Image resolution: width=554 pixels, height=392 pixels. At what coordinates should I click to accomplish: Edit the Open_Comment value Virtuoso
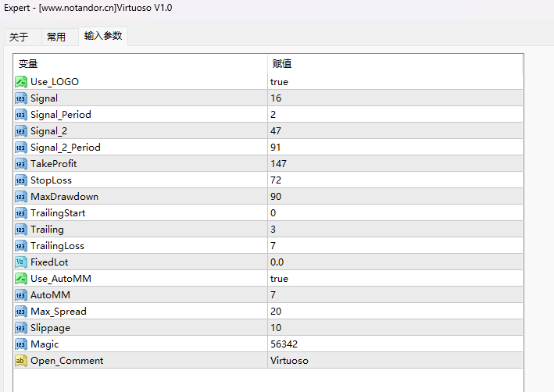pos(289,361)
